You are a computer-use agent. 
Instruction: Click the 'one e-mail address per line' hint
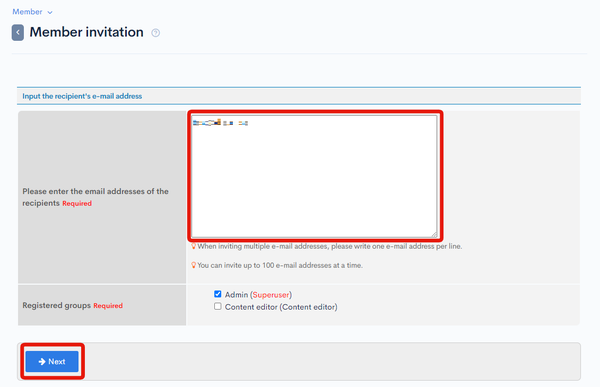pos(330,246)
